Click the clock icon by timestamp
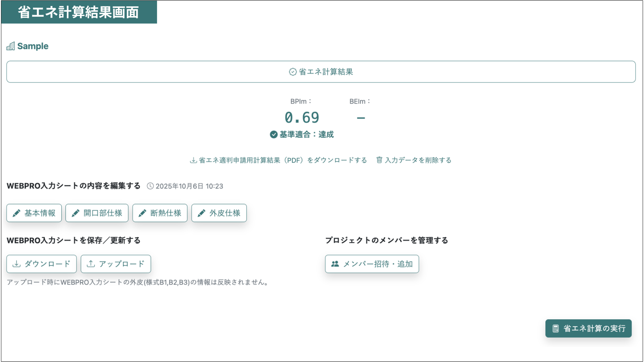 tap(150, 186)
